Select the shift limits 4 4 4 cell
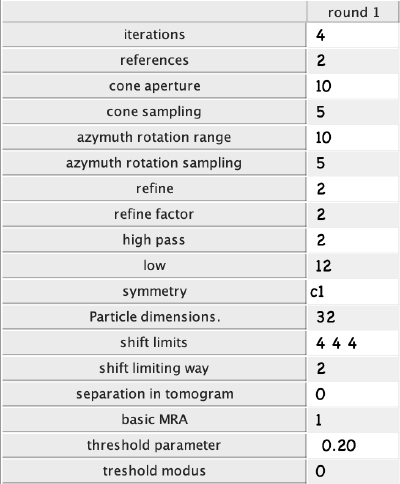Viewport: 400px width, 484px height. (353, 343)
